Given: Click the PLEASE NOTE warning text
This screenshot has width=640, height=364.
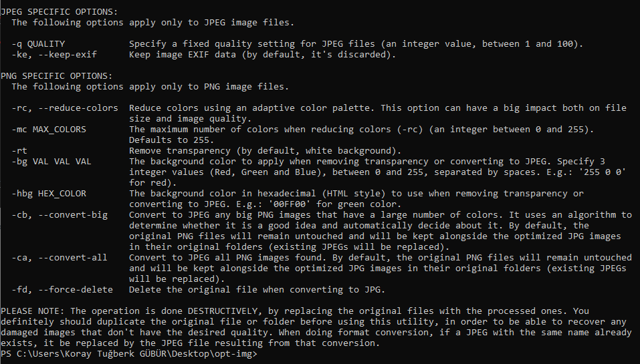Looking at the screenshot, I should coord(33,311).
